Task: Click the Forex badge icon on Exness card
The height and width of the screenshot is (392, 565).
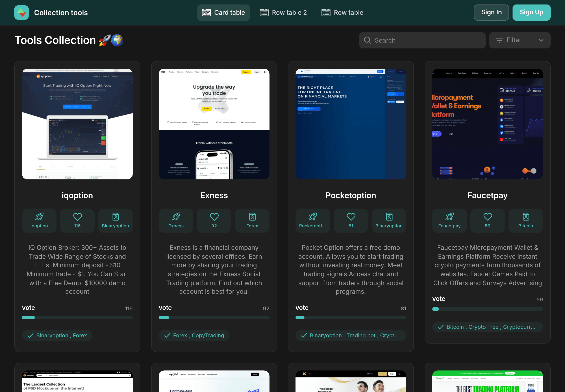Action: [x=252, y=217]
